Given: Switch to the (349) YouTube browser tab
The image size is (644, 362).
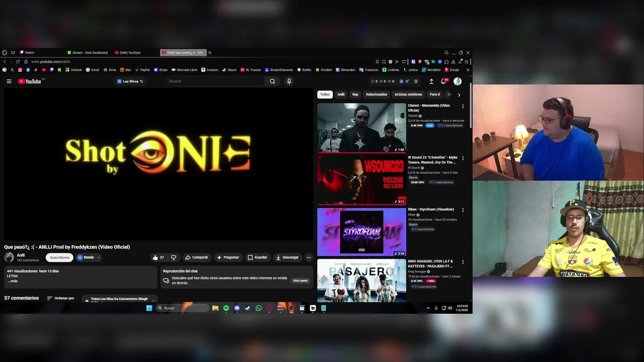Looking at the screenshot, I should coord(128,53).
